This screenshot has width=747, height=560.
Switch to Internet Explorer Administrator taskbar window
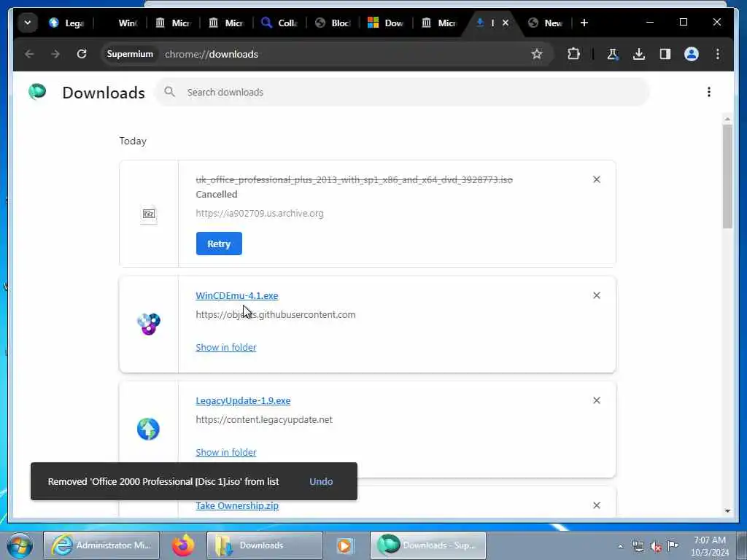101,545
